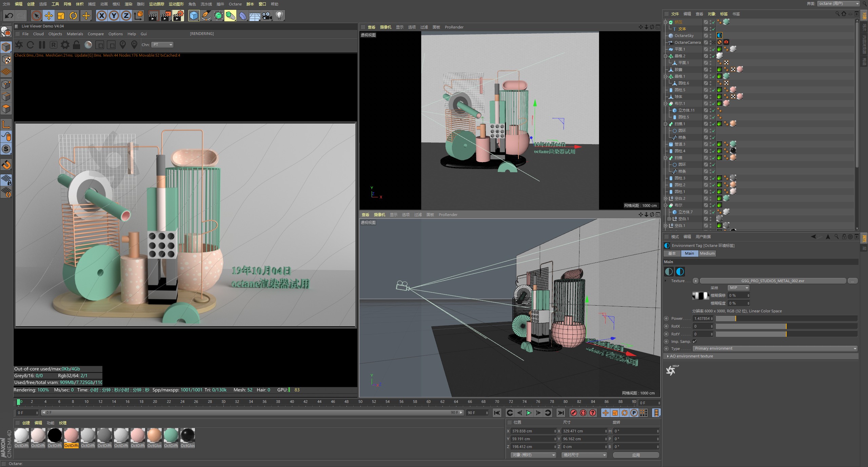Open the 绝对尺寸 size mode dropdown

pyautogui.click(x=584, y=455)
